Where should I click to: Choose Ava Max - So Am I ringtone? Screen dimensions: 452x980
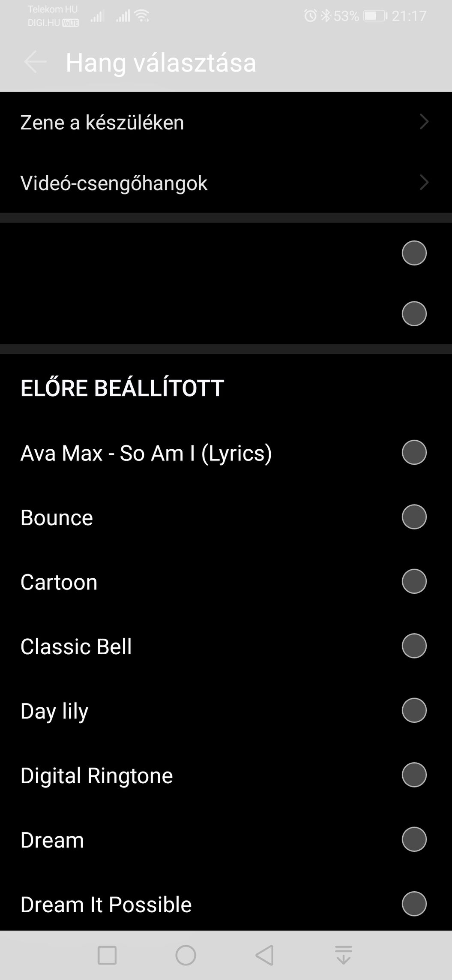(x=146, y=453)
